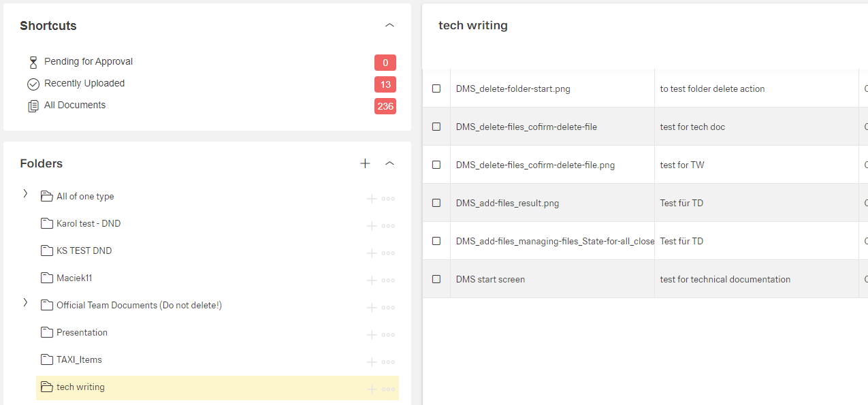
Task: Expand the All of one type folder
Action: tap(25, 194)
